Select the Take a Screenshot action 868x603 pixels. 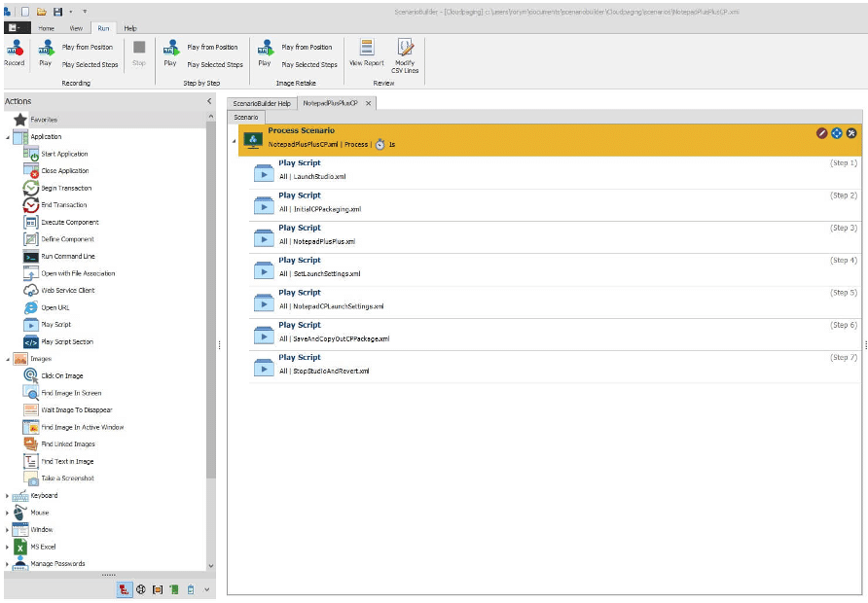(x=58, y=478)
